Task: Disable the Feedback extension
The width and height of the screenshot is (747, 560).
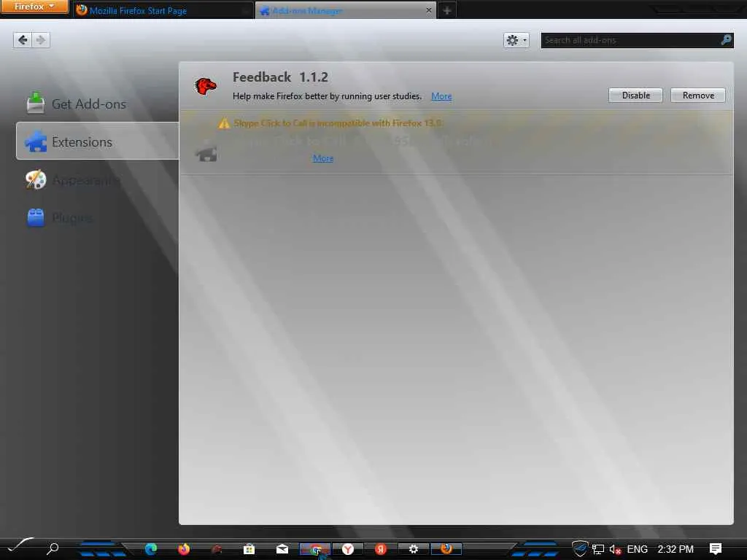Action: (635, 96)
